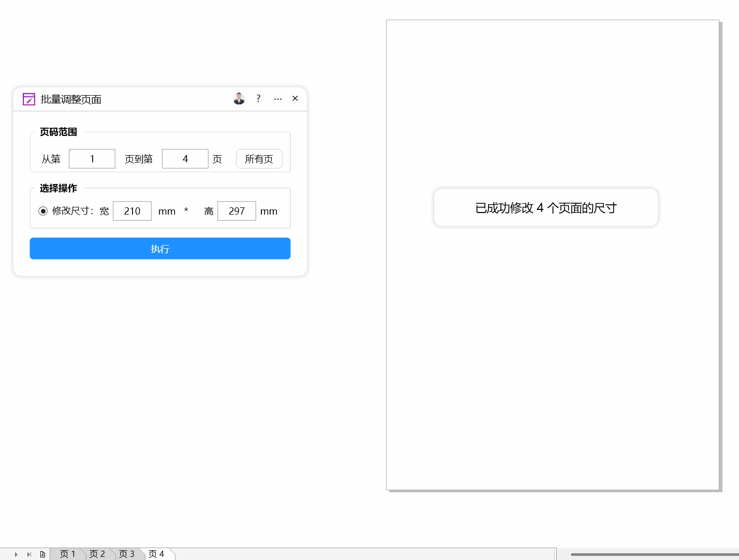Click the height 297 input field
This screenshot has height=560, width=739.
[237, 211]
